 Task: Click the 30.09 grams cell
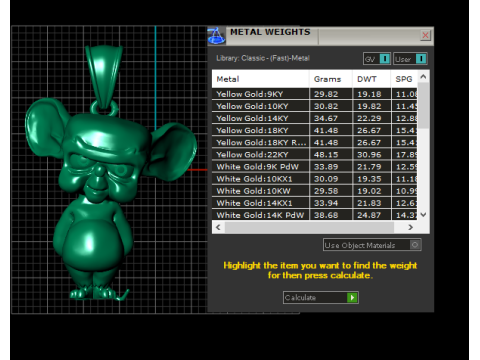coord(331,179)
